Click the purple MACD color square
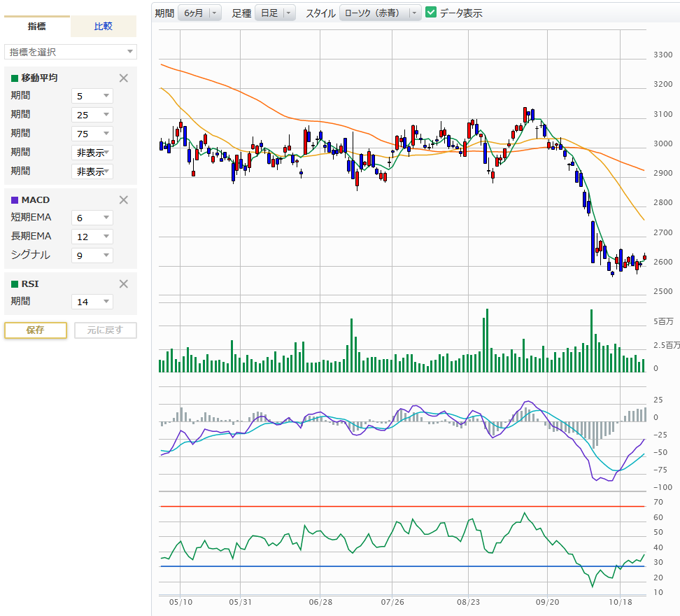680x616 pixels. click(x=15, y=200)
